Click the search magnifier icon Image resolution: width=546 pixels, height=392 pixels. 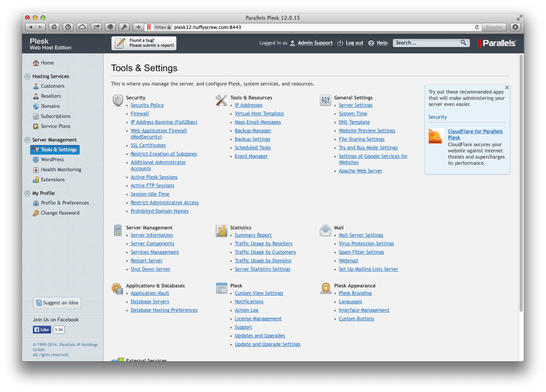(x=463, y=43)
